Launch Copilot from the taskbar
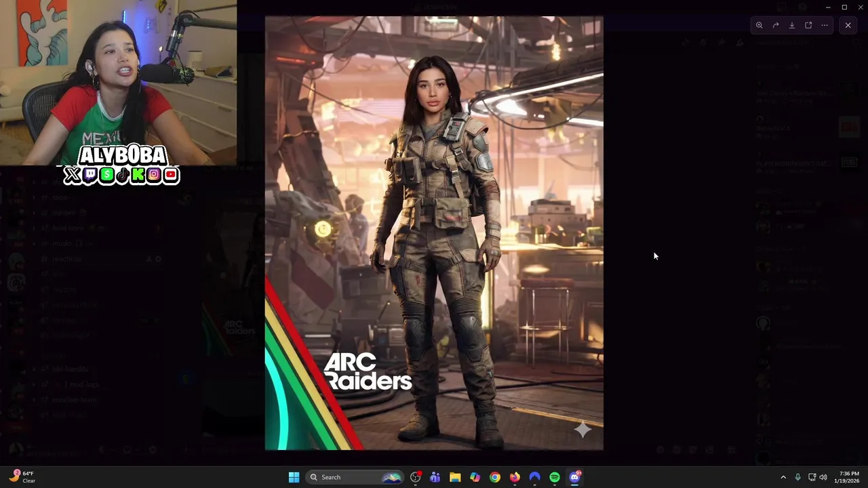 pos(475,477)
